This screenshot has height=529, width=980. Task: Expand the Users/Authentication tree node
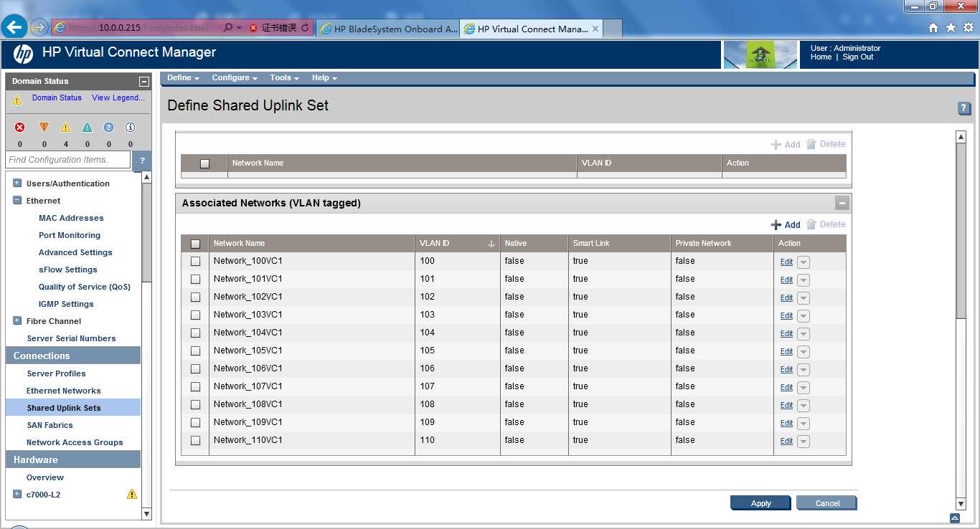pos(17,184)
